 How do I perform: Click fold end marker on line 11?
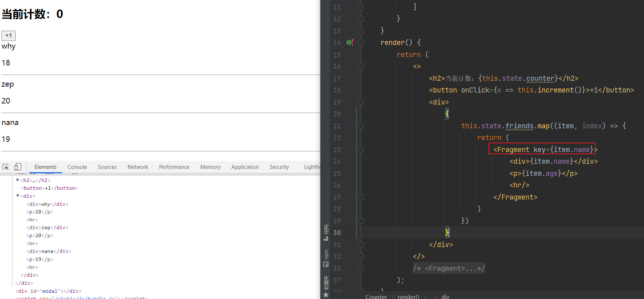coord(361,7)
